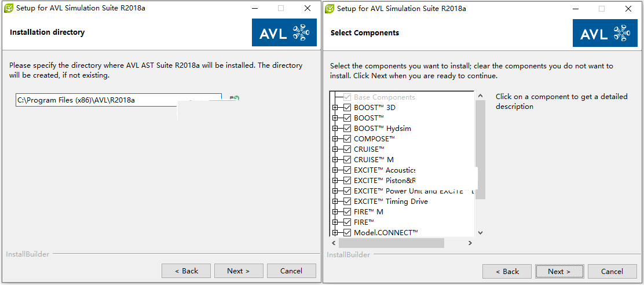Click the component list scroll-down arrow
This screenshot has width=644, height=285.
click(480, 232)
